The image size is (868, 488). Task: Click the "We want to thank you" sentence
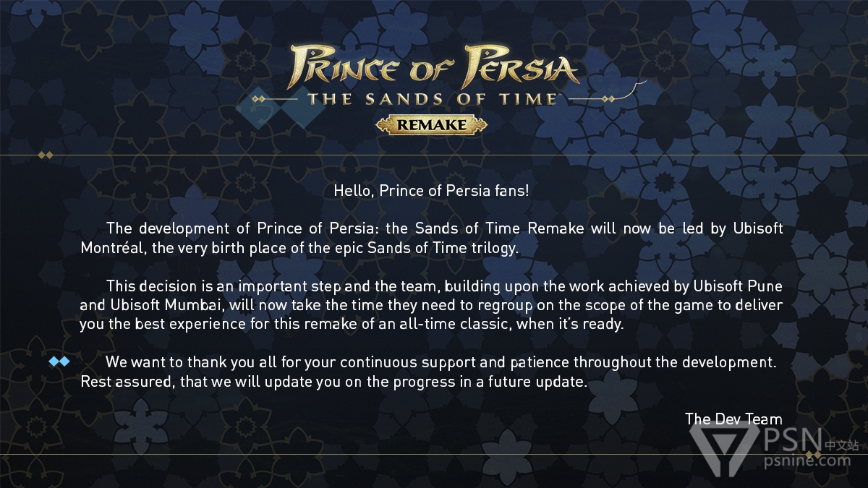[x=441, y=361]
